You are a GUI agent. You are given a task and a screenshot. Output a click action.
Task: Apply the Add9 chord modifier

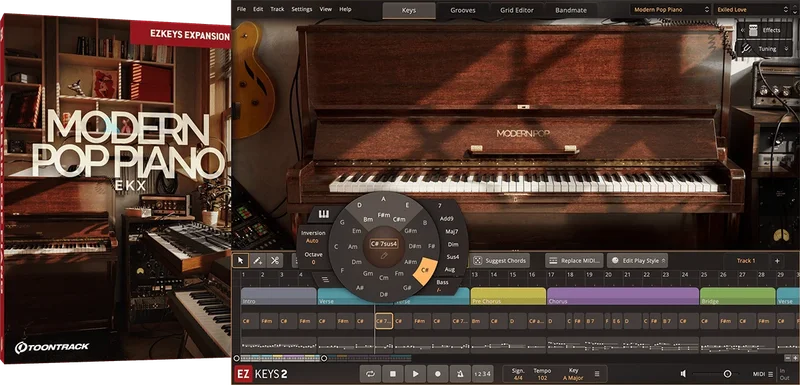[446, 219]
